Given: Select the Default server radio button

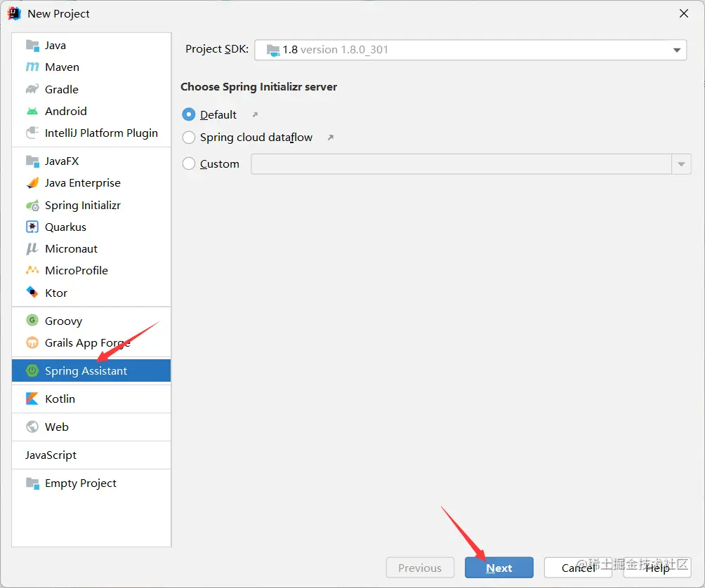Looking at the screenshot, I should pos(189,114).
